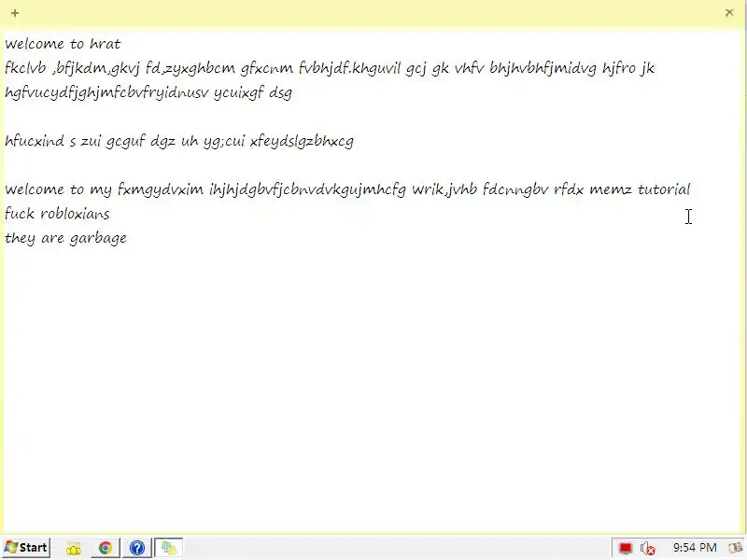
Task: Click the rightmost system tray icon beside the clock
Action: [x=735, y=548]
